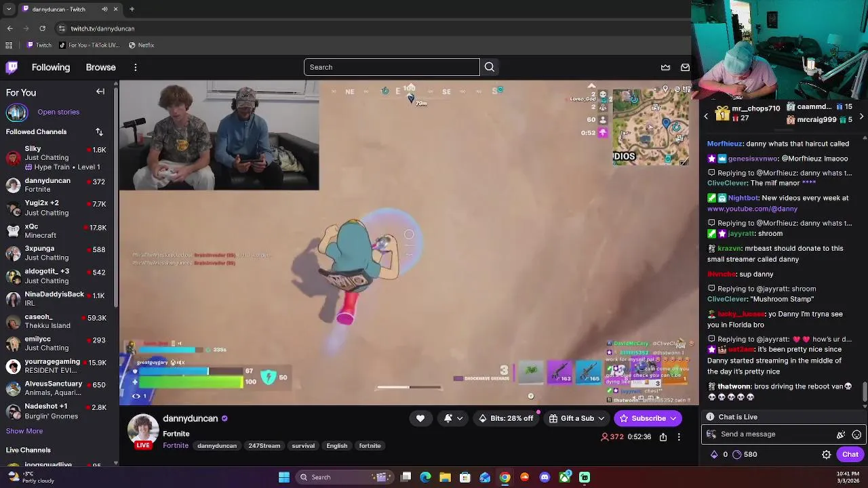The image size is (868, 488).
Task: Open caseoh_ channel from followed list
Action: pos(56,321)
